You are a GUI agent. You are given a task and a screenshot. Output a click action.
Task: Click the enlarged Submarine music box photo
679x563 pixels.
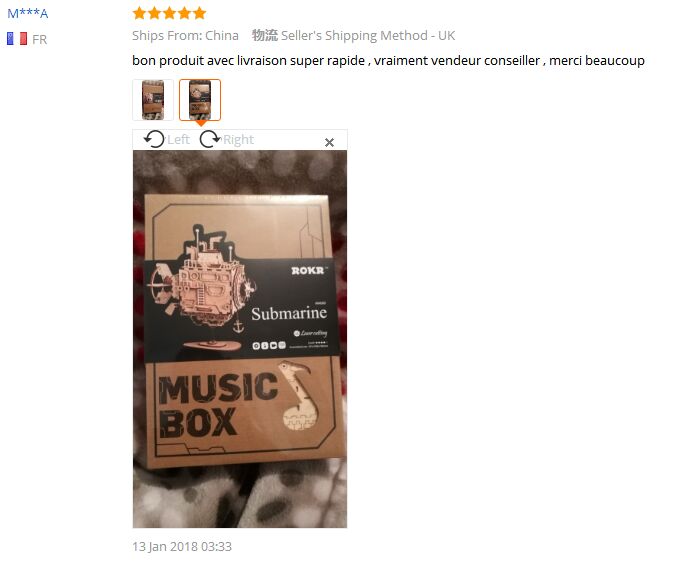point(239,339)
